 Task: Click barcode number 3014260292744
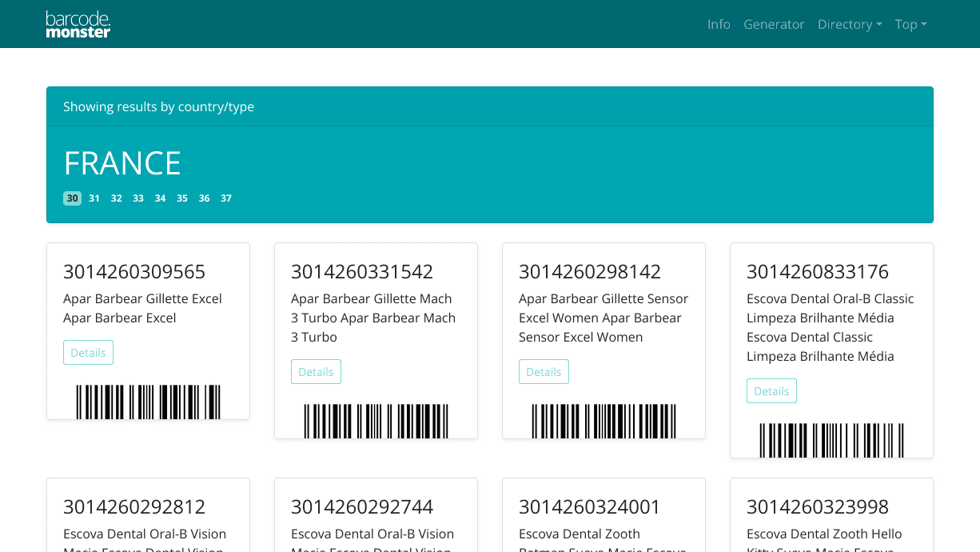(x=362, y=507)
